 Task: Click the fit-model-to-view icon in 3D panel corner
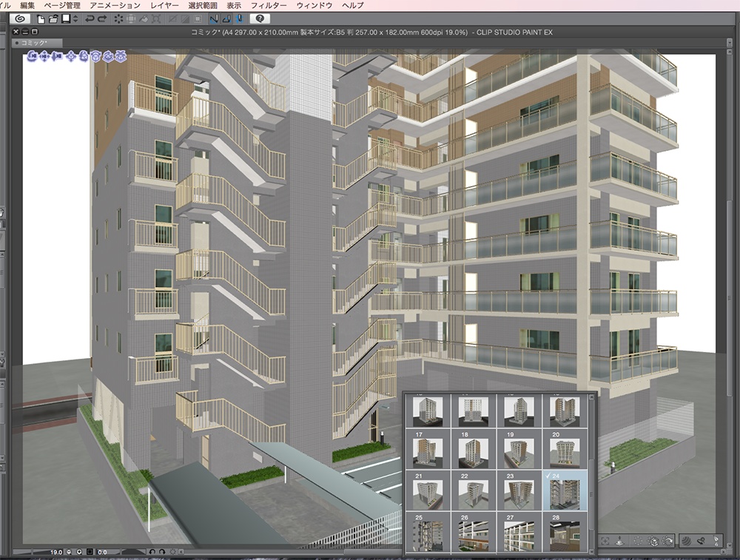[605, 540]
